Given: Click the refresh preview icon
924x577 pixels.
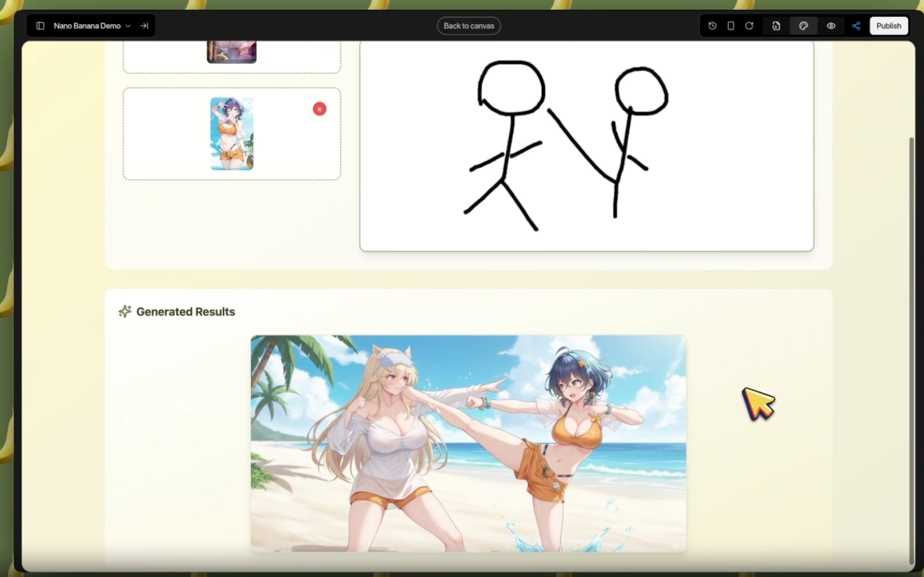Looking at the screenshot, I should click(x=749, y=26).
